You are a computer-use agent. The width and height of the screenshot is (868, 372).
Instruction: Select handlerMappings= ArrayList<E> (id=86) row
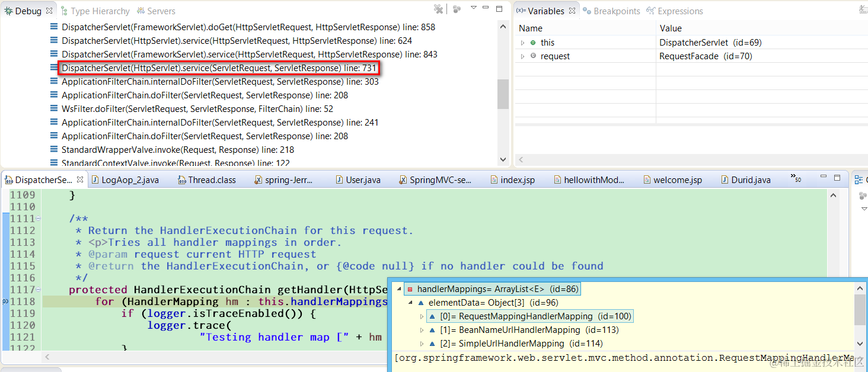pyautogui.click(x=492, y=289)
